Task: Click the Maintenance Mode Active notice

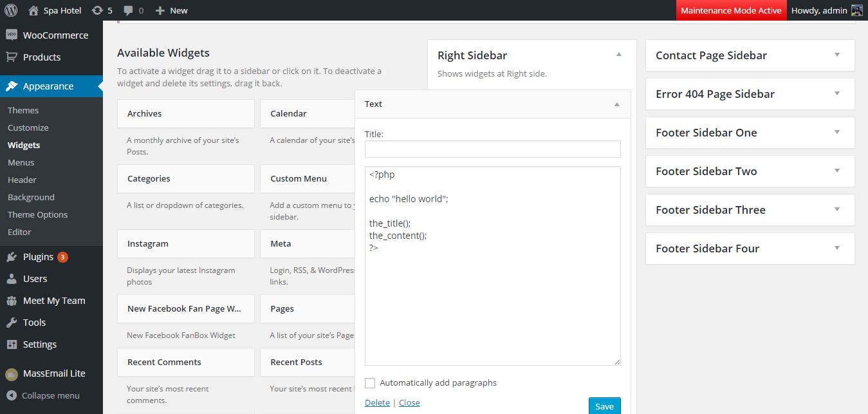Action: pos(731,10)
